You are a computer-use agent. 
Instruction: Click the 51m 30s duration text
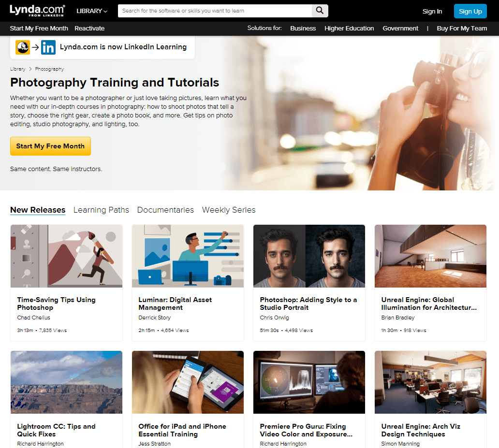point(269,330)
